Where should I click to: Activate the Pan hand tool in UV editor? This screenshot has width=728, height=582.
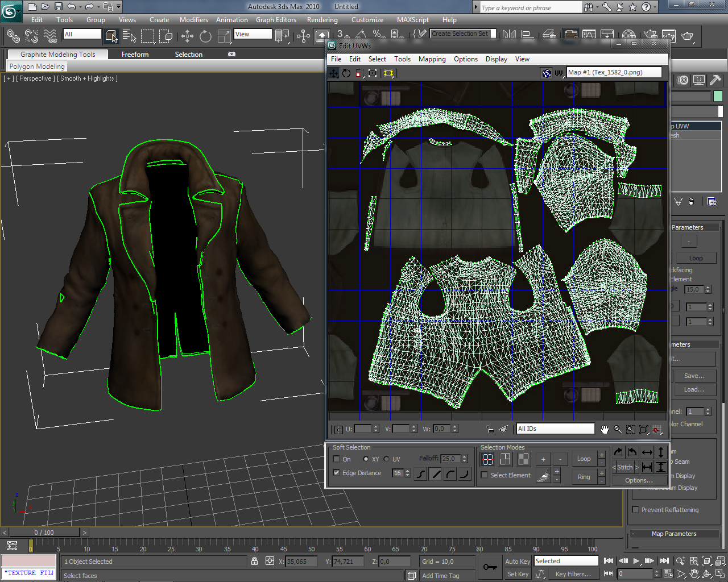click(x=605, y=429)
